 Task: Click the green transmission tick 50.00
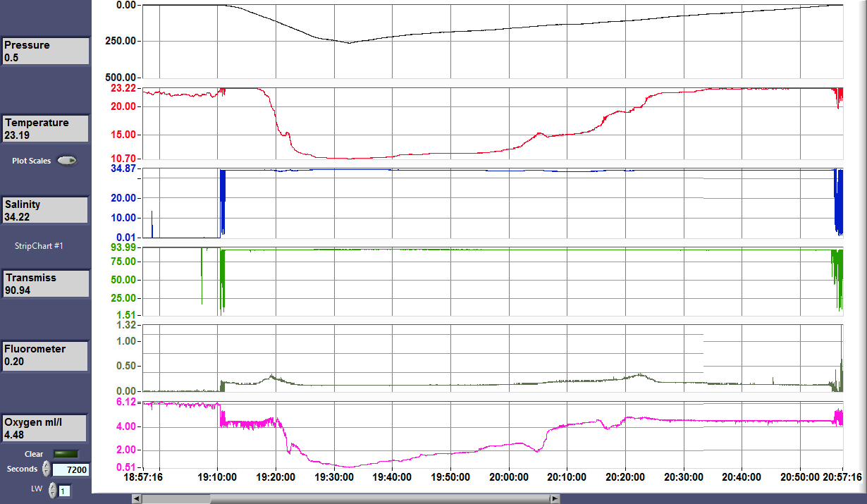pyautogui.click(x=123, y=280)
